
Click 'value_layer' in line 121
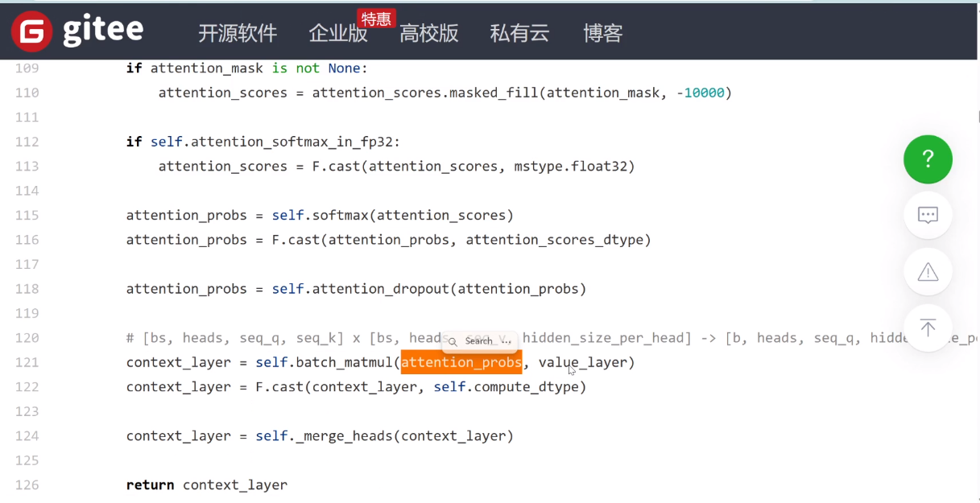(x=583, y=362)
